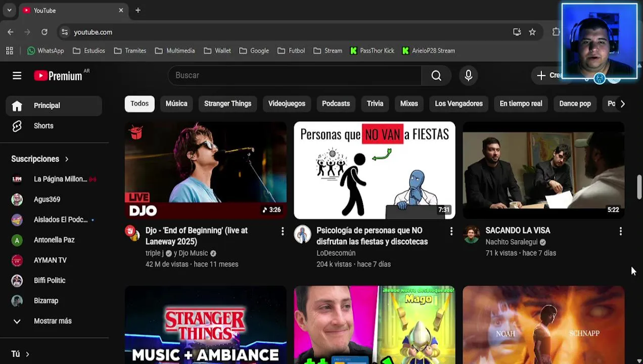Open Djo End of Beginning video title

point(197,236)
